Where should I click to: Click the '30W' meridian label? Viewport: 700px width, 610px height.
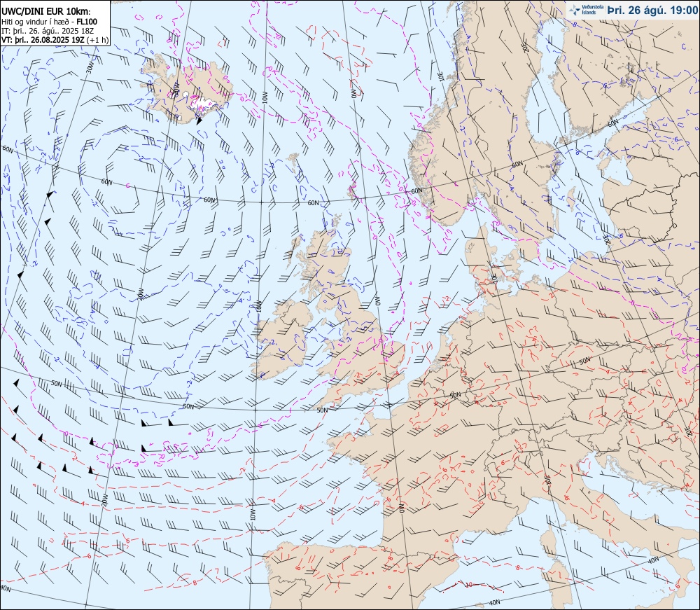click(x=90, y=68)
